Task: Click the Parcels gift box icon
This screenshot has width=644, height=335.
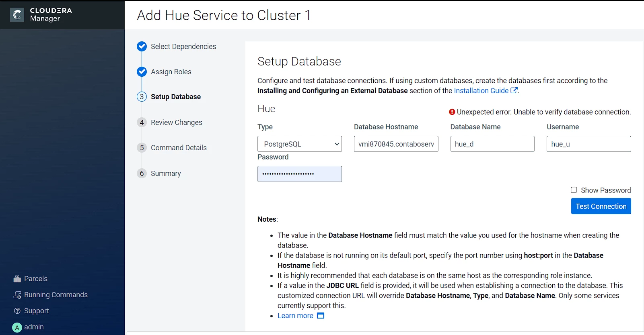Action: tap(17, 279)
